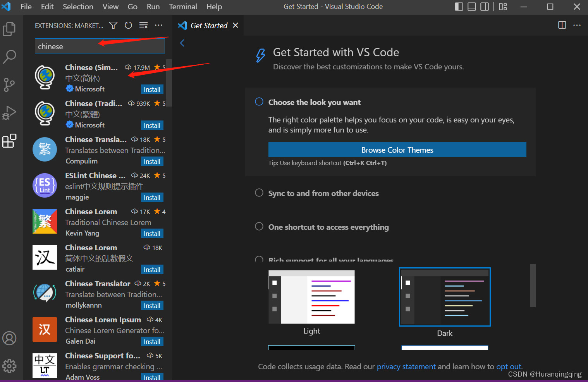Split the editor to the right
Screen dimensions: 588x382
click(562, 25)
